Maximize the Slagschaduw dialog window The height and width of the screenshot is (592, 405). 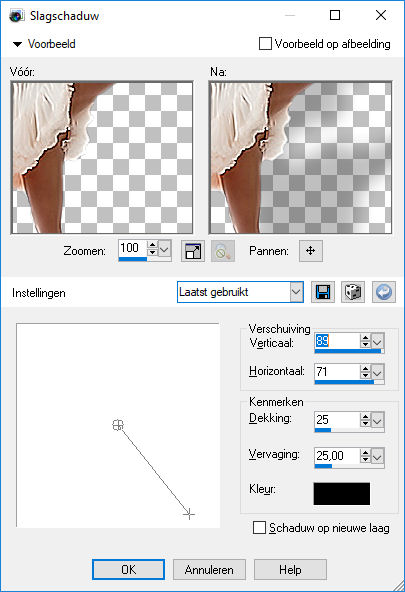(335, 15)
